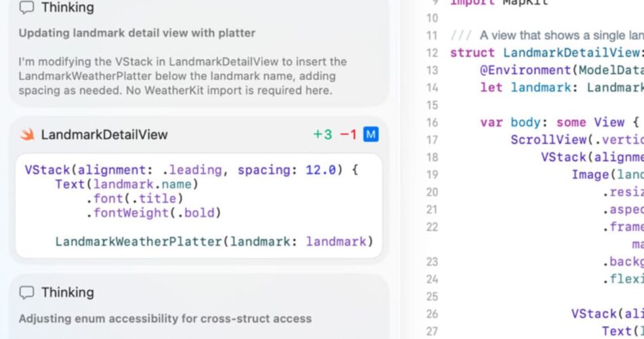Expand "Updating landmark detail view with platter" heading
The image size is (644, 339).
(x=137, y=33)
